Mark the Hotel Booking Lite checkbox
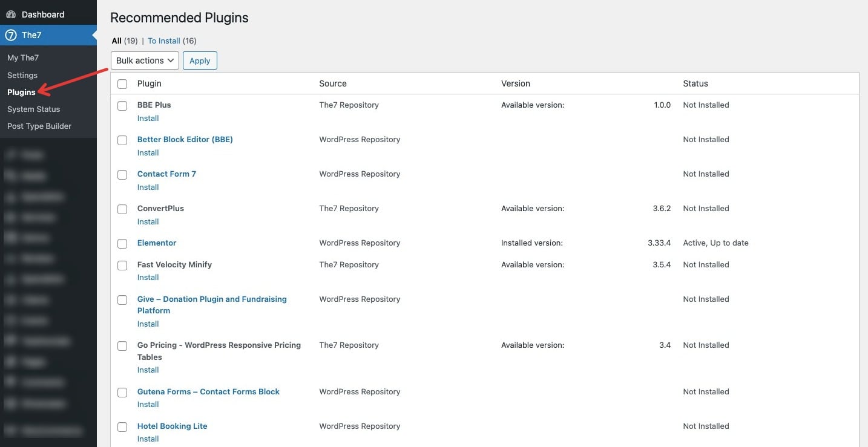 (122, 427)
